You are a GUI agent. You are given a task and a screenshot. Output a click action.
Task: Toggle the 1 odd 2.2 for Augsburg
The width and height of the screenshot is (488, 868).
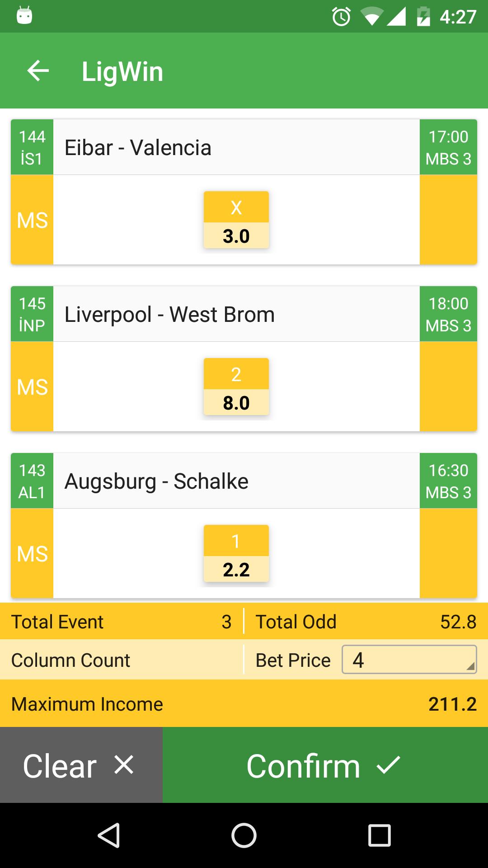coord(236,553)
